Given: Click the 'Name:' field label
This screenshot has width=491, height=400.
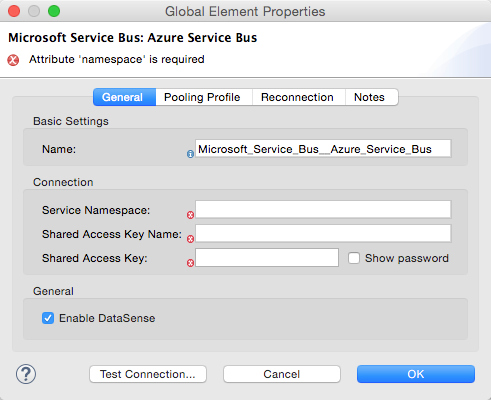Looking at the screenshot, I should [59, 149].
